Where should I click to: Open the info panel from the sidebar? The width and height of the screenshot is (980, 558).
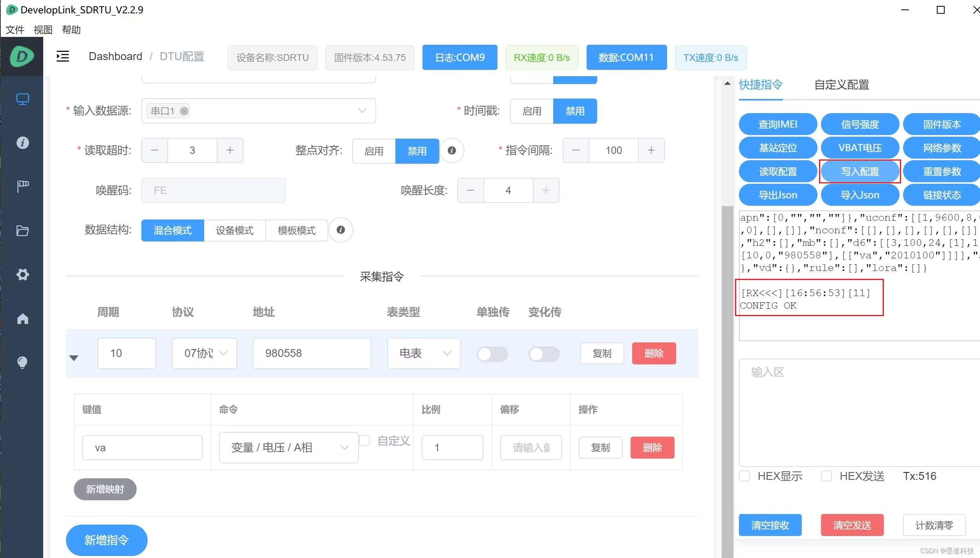click(22, 143)
